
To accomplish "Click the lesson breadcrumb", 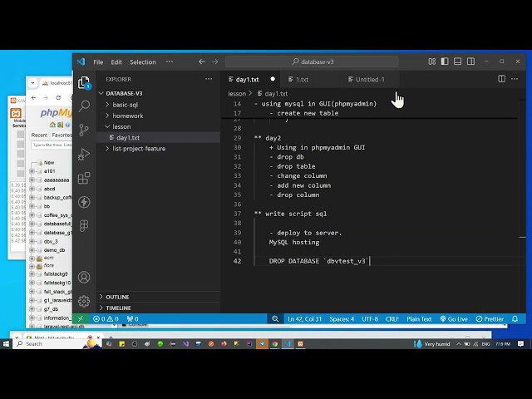I will (237, 94).
